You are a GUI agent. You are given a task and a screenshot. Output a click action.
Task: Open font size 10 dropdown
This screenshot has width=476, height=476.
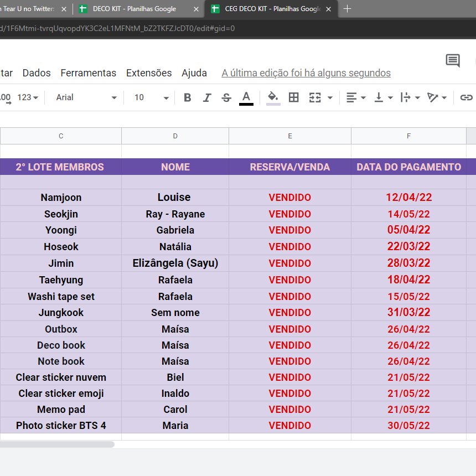[x=151, y=97]
